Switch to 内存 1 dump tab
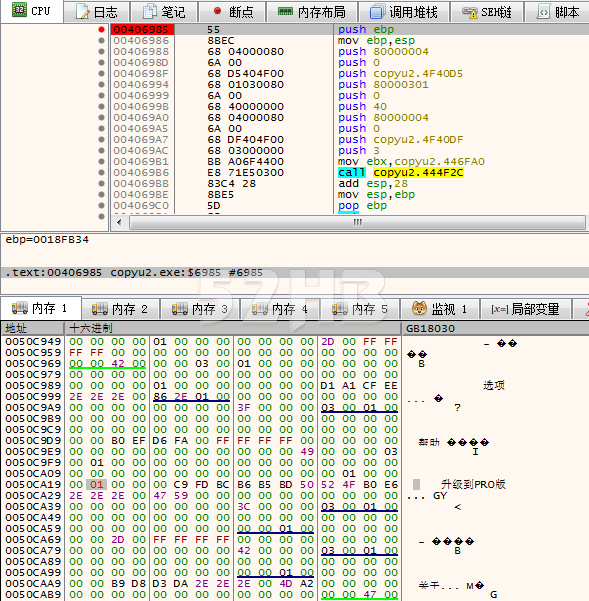Image resolution: width=589 pixels, height=601 pixels. point(41,308)
